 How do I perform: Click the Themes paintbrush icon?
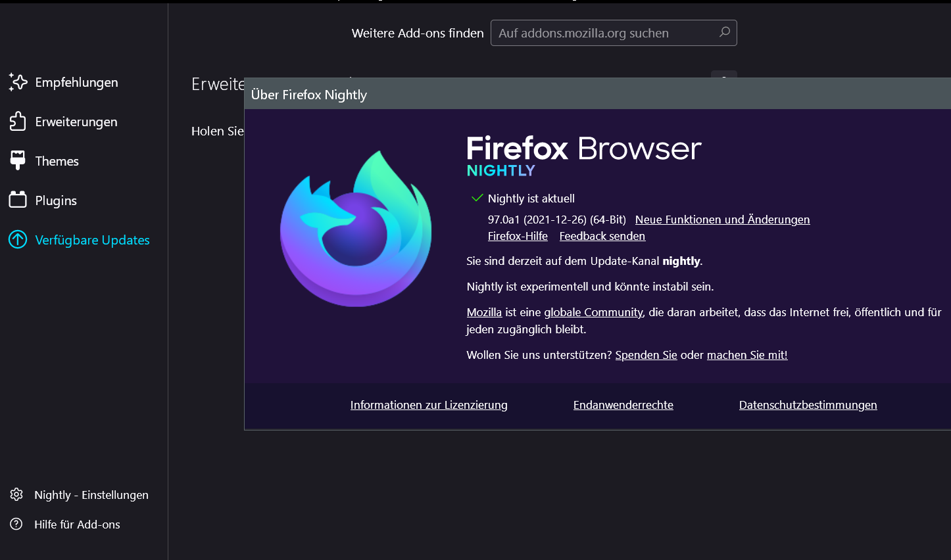pyautogui.click(x=18, y=161)
